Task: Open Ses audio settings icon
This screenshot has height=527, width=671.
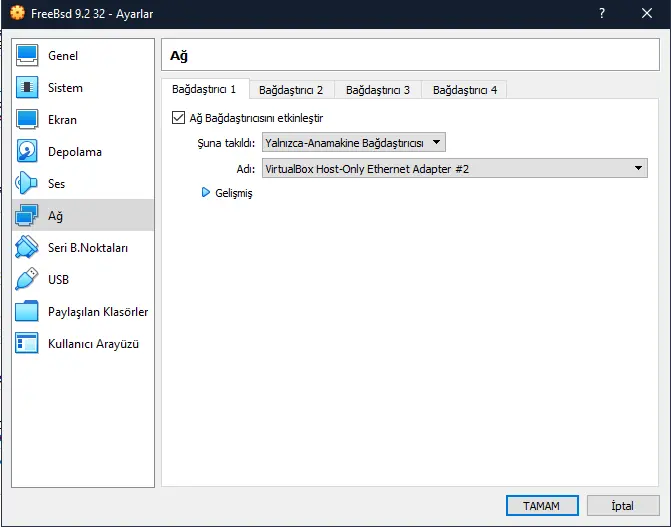Action: click(28, 184)
